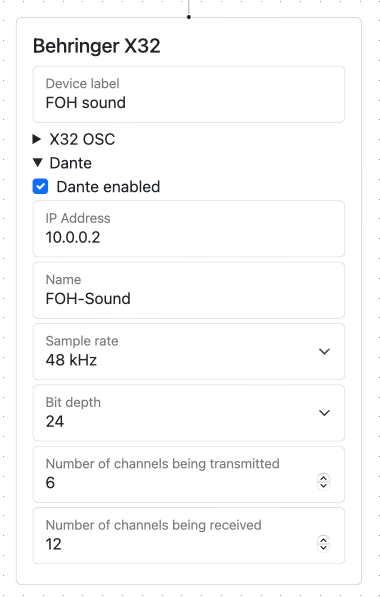Screen dimensions: 380x597
Task: Decrease number of channels being received
Action: coord(323,547)
